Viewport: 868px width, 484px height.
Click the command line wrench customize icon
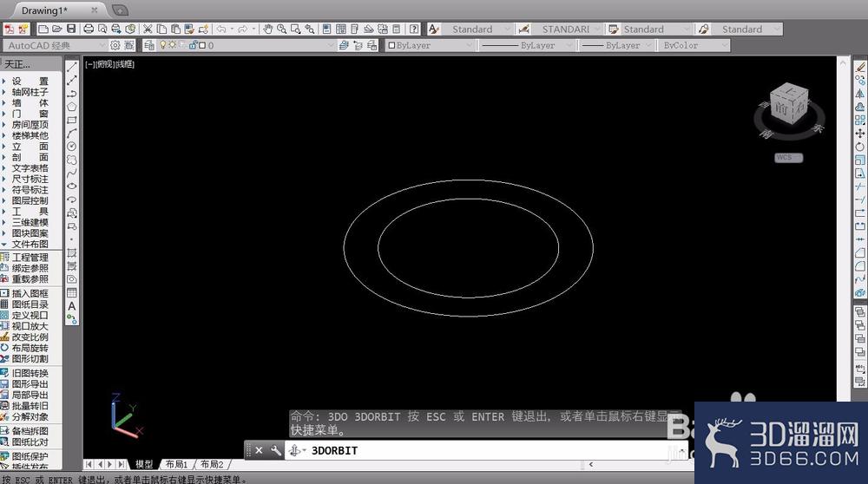276,451
